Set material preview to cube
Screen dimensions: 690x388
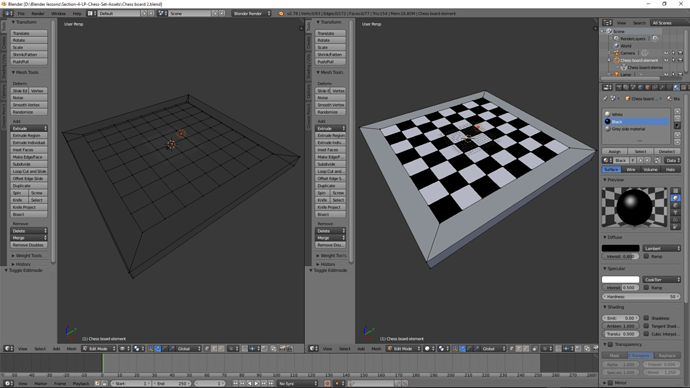click(675, 205)
